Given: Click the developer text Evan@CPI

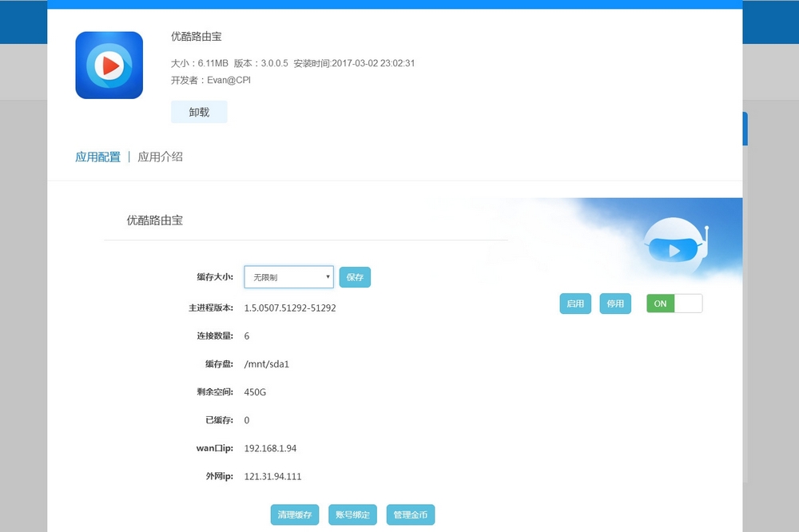Looking at the screenshot, I should pos(229,80).
